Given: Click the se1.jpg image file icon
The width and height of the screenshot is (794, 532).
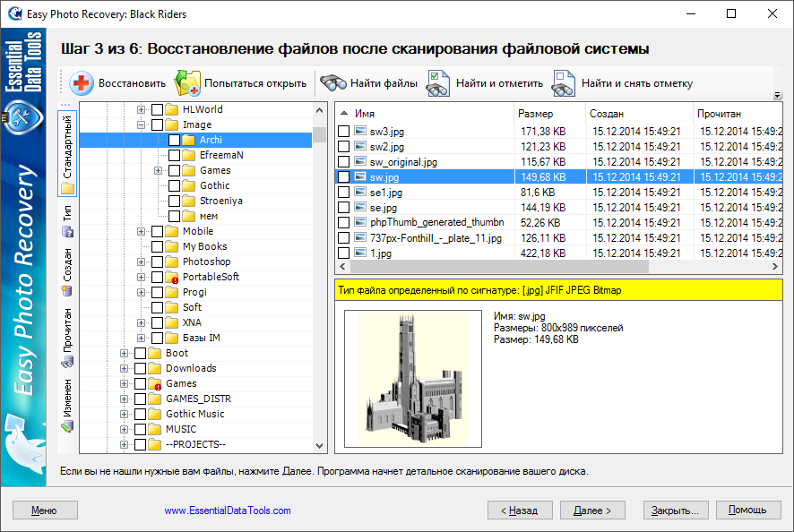Looking at the screenshot, I should pyautogui.click(x=360, y=192).
